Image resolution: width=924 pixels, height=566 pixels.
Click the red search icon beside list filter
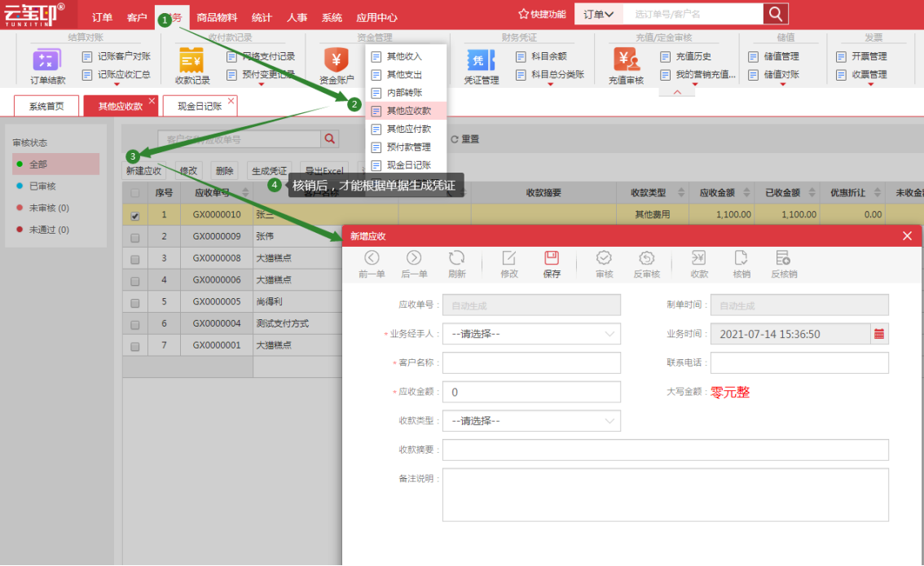(330, 139)
